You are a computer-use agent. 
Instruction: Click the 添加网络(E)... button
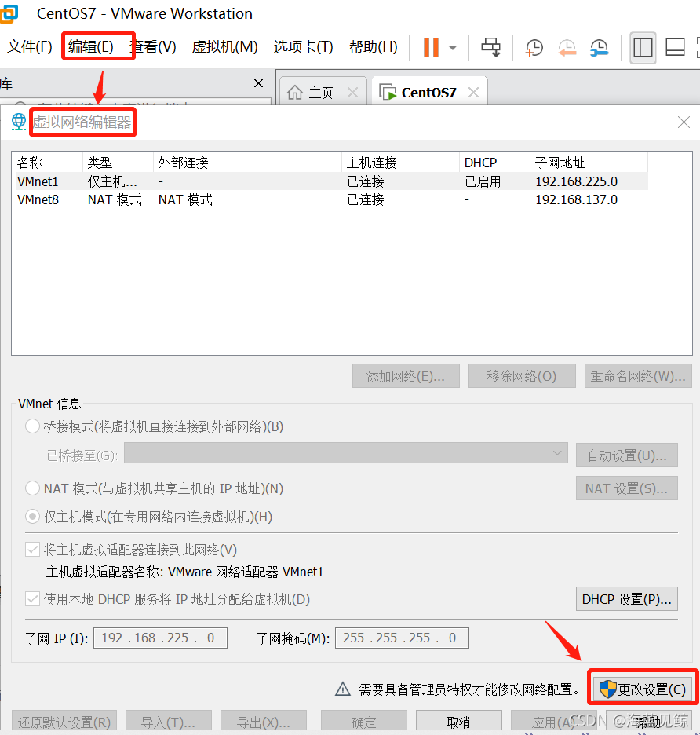click(x=406, y=376)
